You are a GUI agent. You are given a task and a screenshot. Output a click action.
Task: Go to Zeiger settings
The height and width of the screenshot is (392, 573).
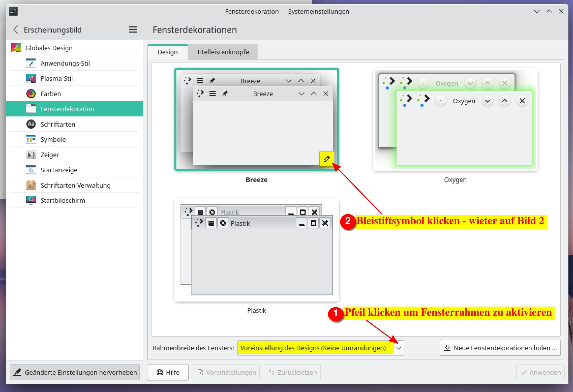pos(75,155)
